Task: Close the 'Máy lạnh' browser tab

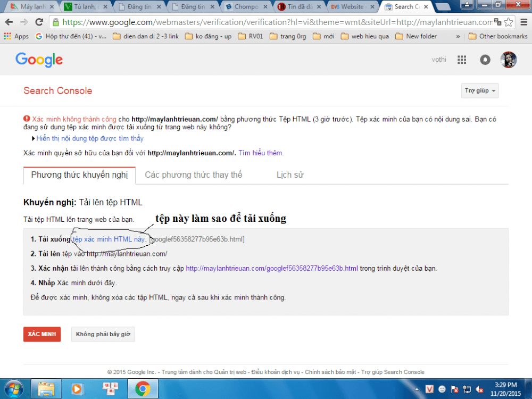Action: click(x=52, y=7)
